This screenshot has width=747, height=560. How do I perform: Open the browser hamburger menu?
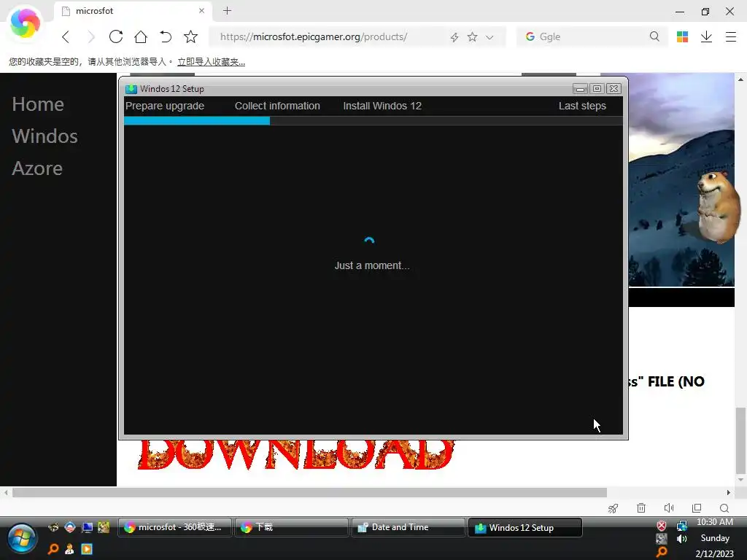pos(731,36)
